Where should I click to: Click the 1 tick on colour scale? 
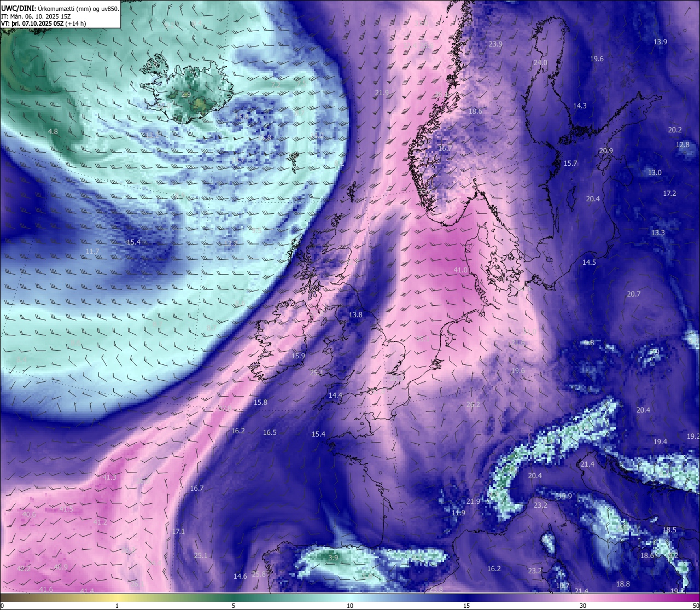(117, 606)
